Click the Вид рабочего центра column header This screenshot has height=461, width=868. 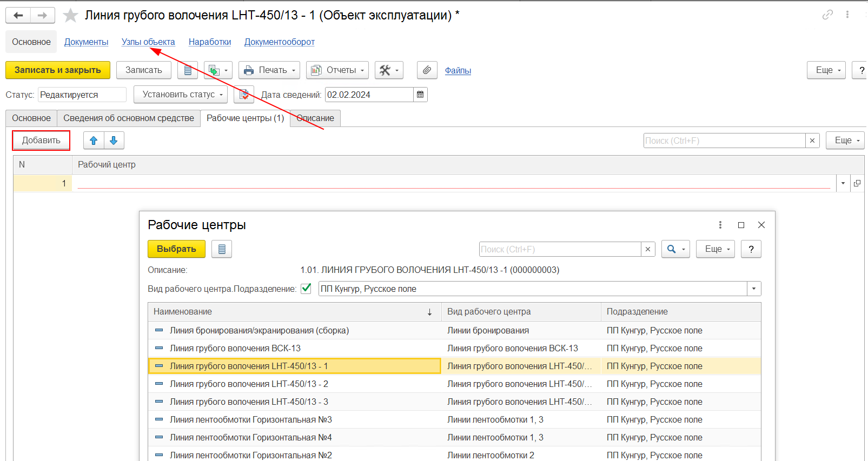521,312
